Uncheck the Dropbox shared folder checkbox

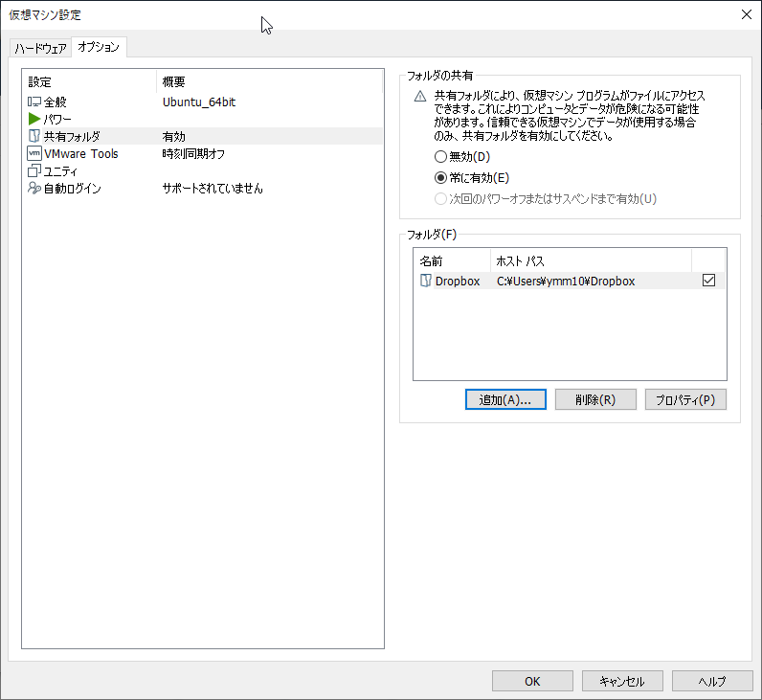pyautogui.click(x=708, y=281)
